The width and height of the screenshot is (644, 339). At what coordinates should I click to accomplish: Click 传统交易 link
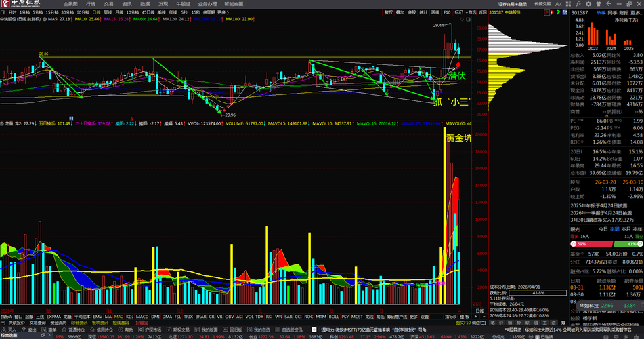542,4
